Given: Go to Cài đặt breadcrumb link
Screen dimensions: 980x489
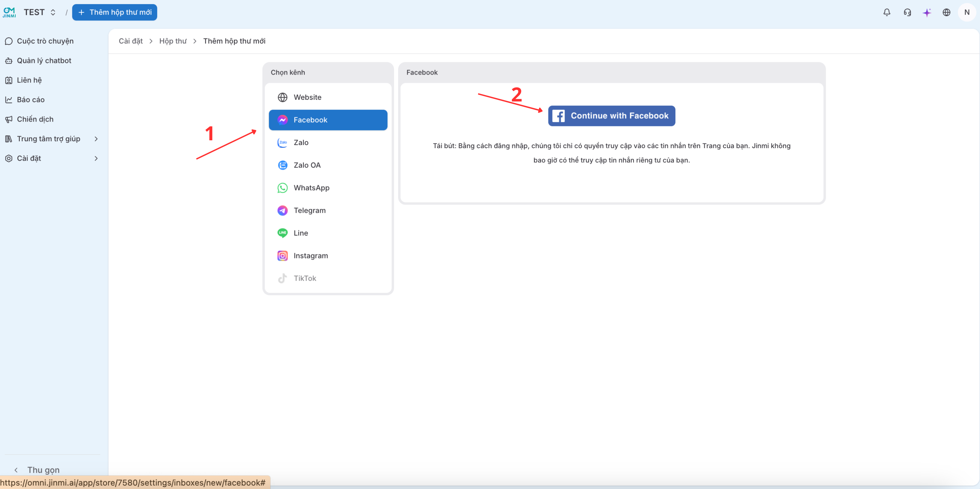Looking at the screenshot, I should [130, 41].
